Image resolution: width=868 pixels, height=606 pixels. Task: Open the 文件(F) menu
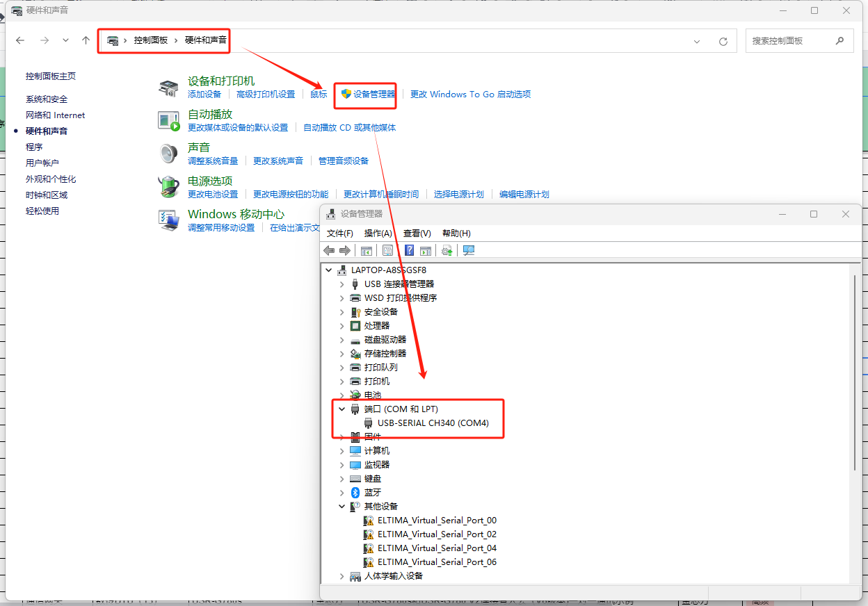tap(340, 233)
